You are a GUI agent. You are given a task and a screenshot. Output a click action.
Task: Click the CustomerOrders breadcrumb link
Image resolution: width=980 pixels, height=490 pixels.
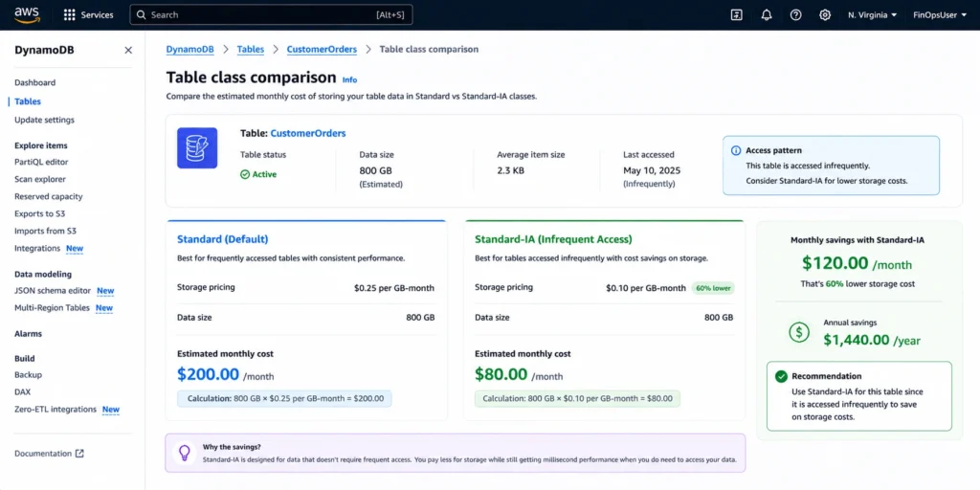pos(322,50)
